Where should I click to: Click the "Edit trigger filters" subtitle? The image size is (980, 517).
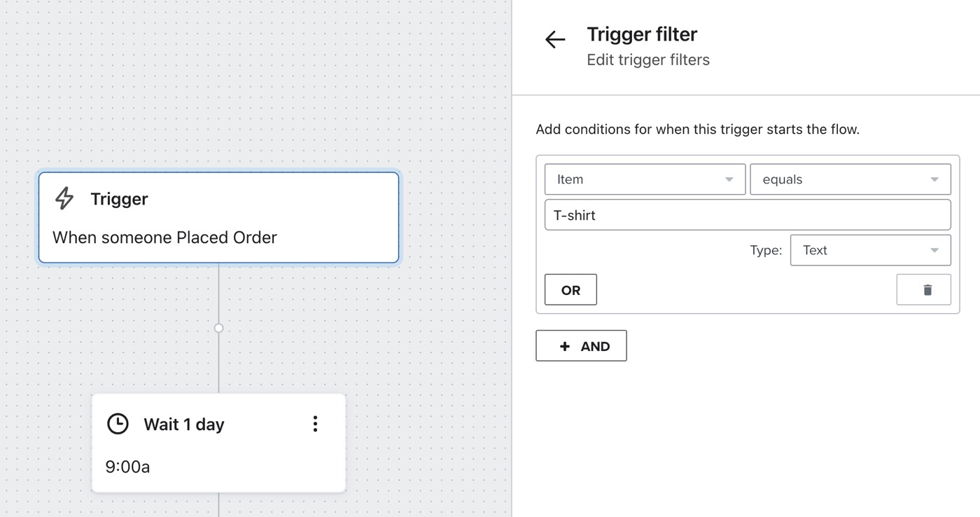coord(647,60)
